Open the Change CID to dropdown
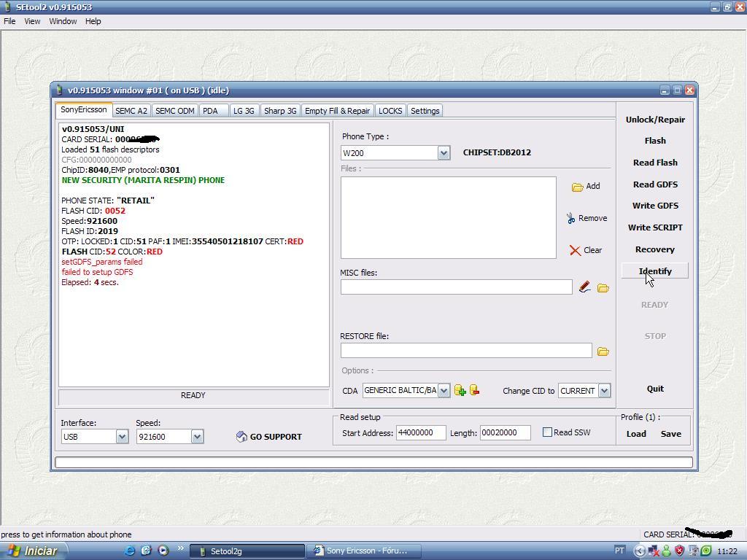Viewport: 747px width, 560px height. 604,391
